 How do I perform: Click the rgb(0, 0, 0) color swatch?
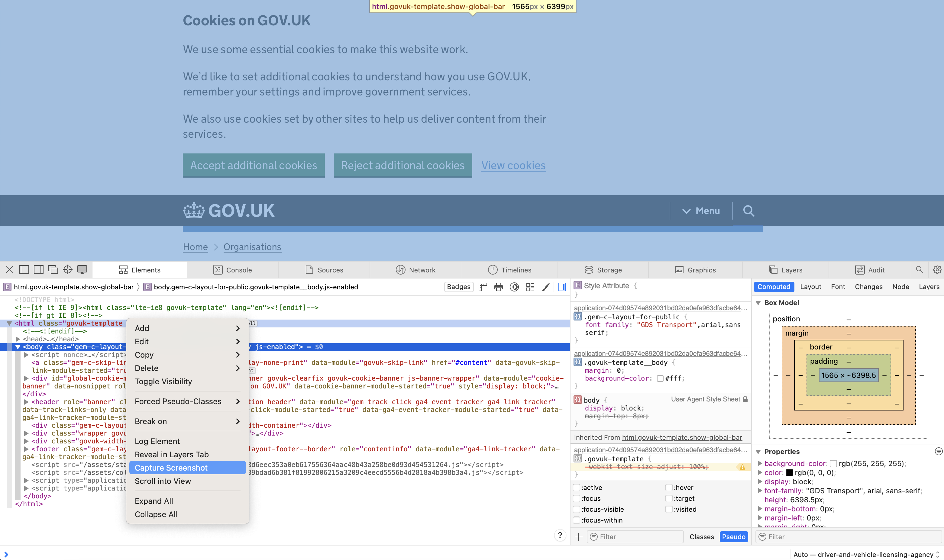[789, 472]
